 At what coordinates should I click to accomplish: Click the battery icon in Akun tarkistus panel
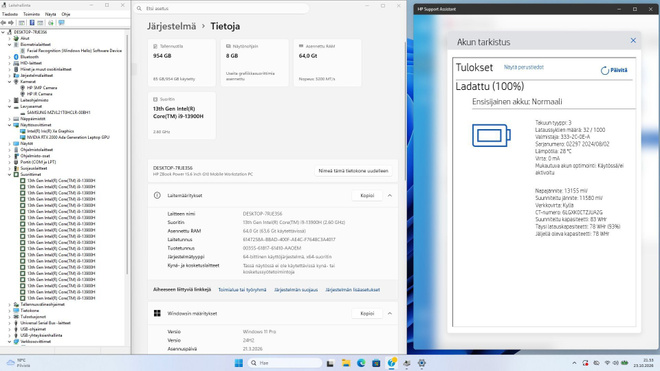[x=491, y=136]
